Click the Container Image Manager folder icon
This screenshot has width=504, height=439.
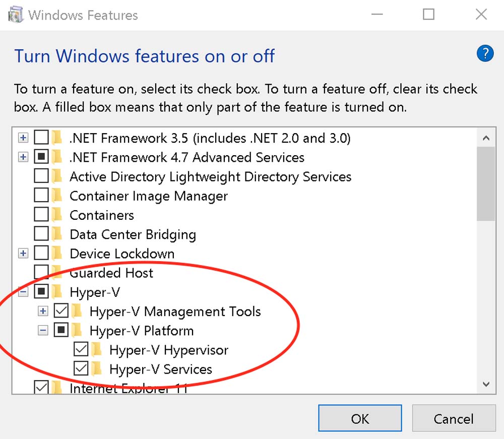click(57, 196)
